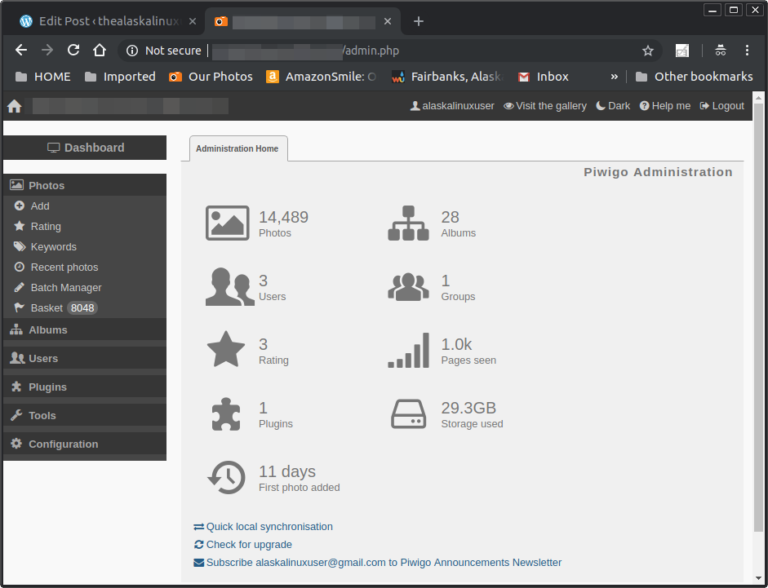768x588 pixels.
Task: Click the large Photos count icon
Action: tap(227, 223)
